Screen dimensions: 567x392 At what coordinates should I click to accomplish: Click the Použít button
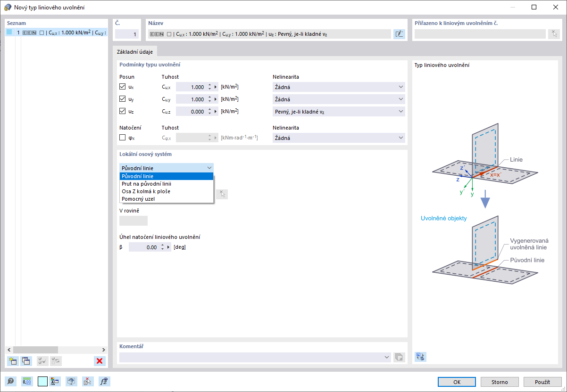point(542,382)
